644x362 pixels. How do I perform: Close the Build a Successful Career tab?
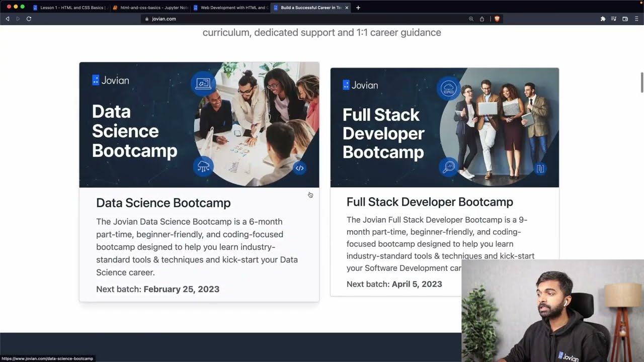(347, 8)
